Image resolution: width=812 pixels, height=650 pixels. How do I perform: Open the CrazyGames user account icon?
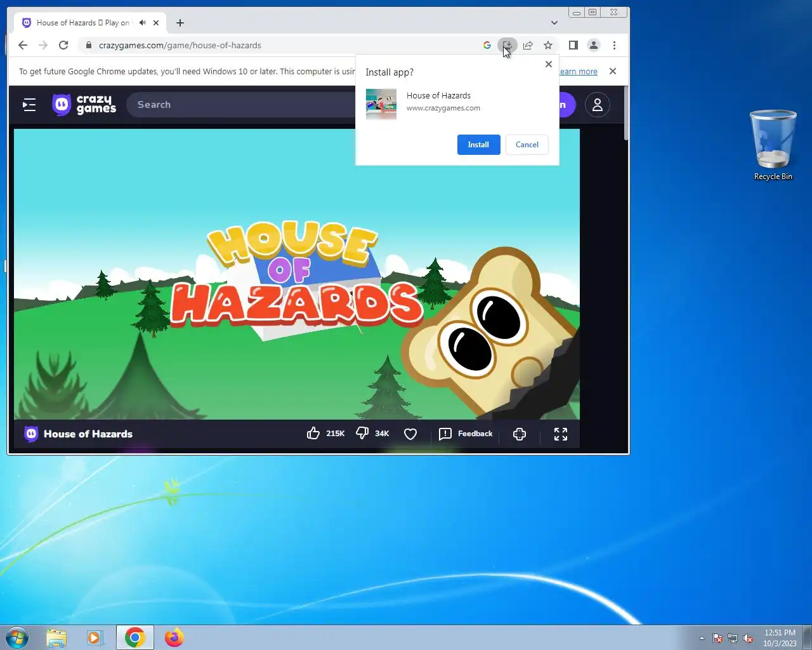(x=598, y=105)
